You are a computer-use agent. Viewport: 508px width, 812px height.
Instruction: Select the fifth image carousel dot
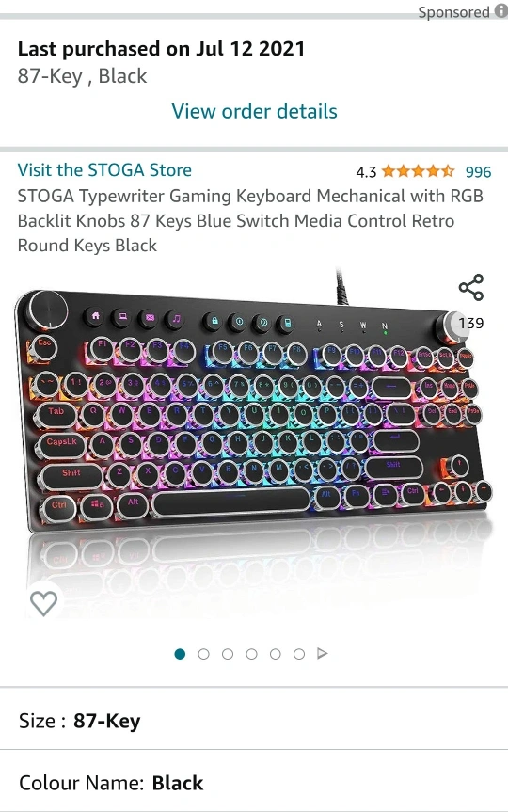(x=275, y=654)
